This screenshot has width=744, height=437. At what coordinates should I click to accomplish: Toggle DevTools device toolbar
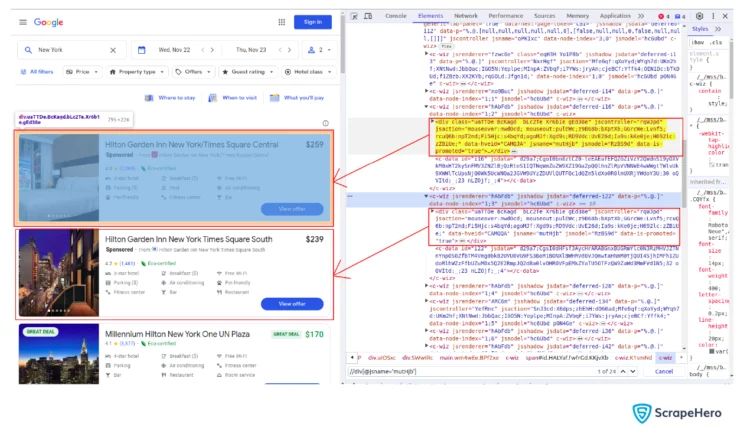tap(368, 16)
